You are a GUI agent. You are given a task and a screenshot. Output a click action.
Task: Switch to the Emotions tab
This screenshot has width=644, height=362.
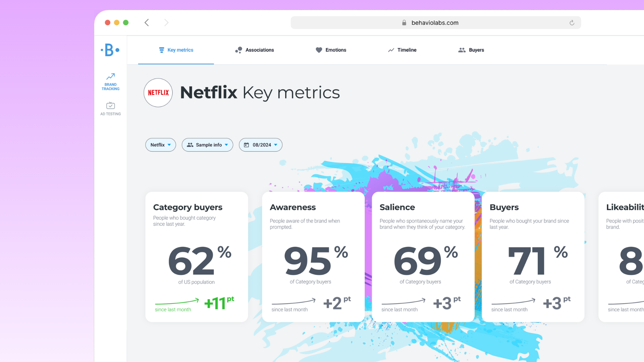(x=331, y=50)
